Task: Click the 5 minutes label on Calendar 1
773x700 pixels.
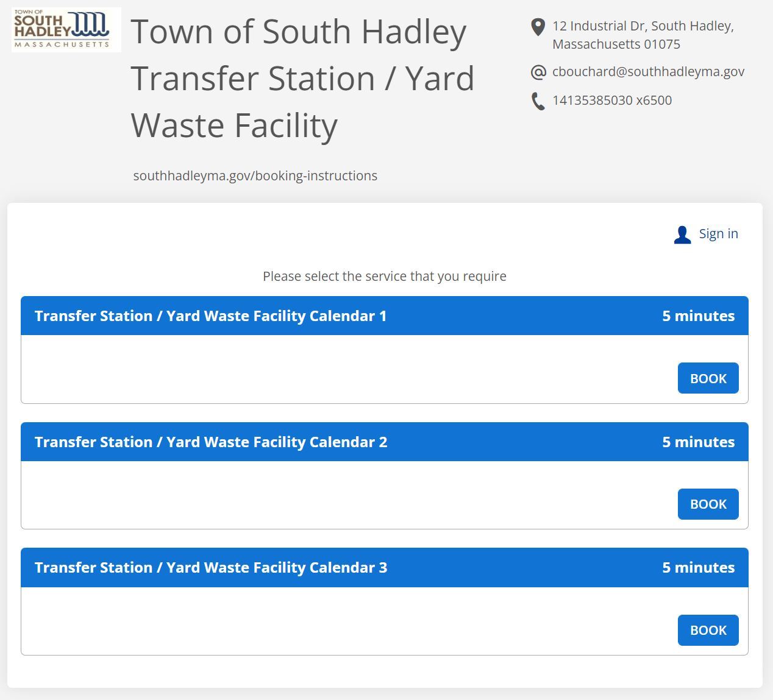Action: pos(698,316)
